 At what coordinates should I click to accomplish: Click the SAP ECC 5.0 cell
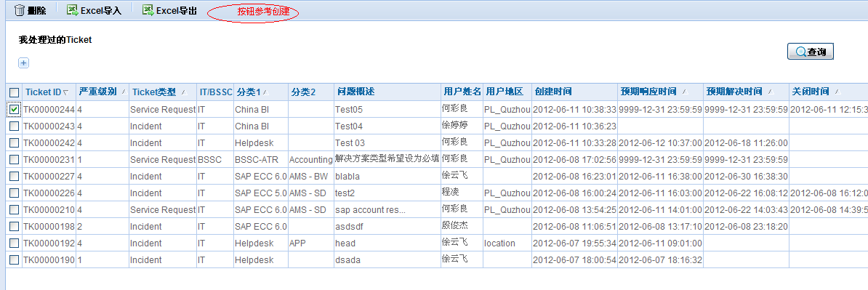261,193
